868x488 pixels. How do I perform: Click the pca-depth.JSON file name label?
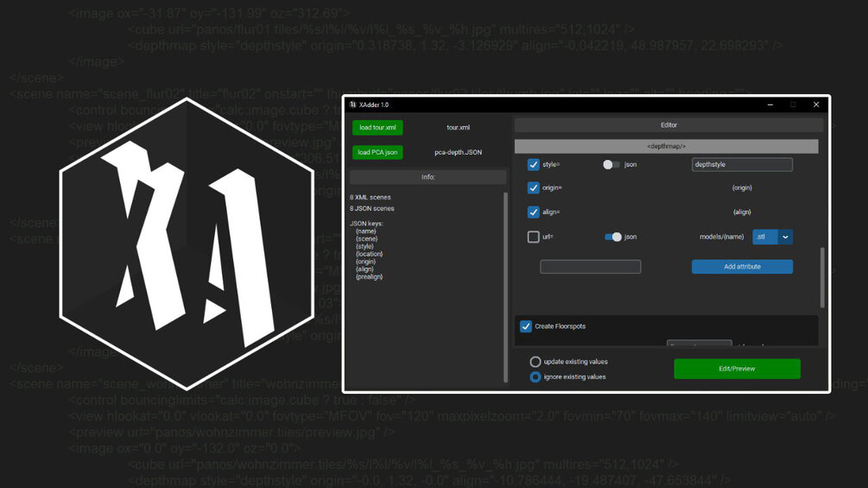[459, 152]
